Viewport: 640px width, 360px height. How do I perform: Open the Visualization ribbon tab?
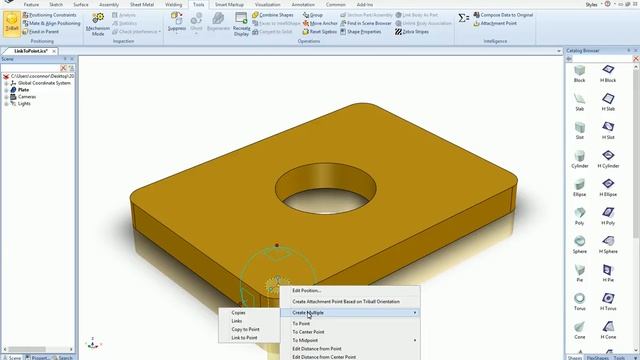[267, 4]
